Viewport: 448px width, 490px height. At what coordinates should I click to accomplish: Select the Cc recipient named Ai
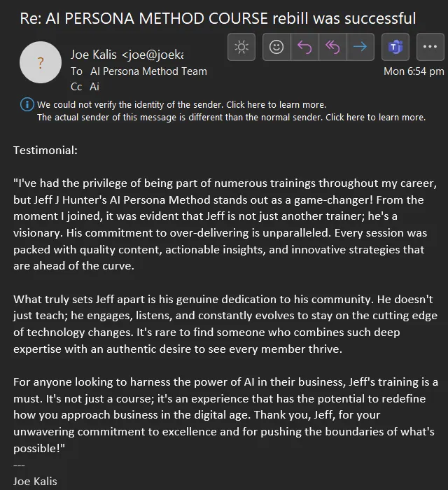point(94,87)
